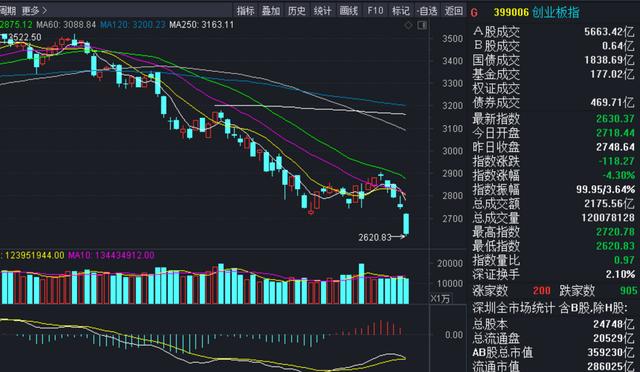Open the F10 info page
The height and width of the screenshot is (372, 640).
[375, 11]
